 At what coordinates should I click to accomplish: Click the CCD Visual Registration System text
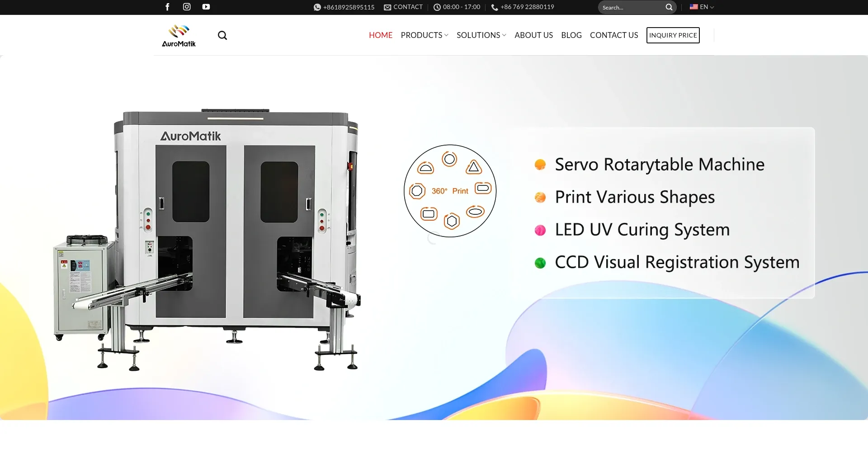click(x=677, y=262)
